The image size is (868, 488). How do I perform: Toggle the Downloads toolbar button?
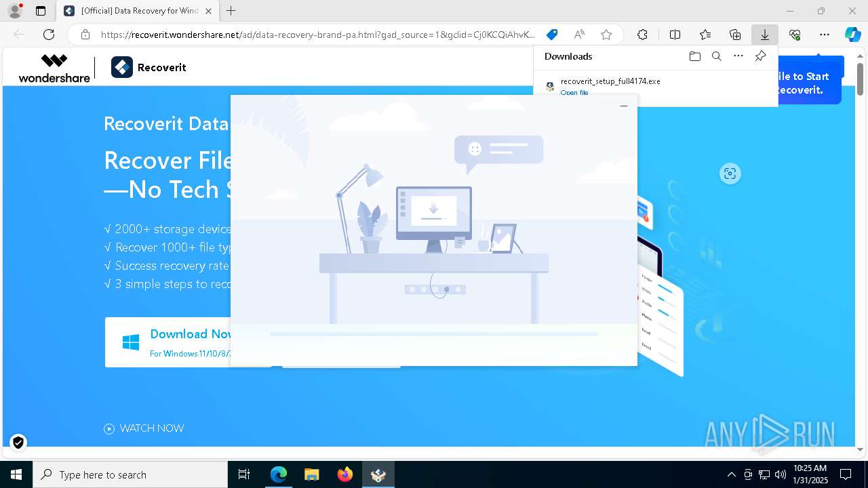point(765,35)
